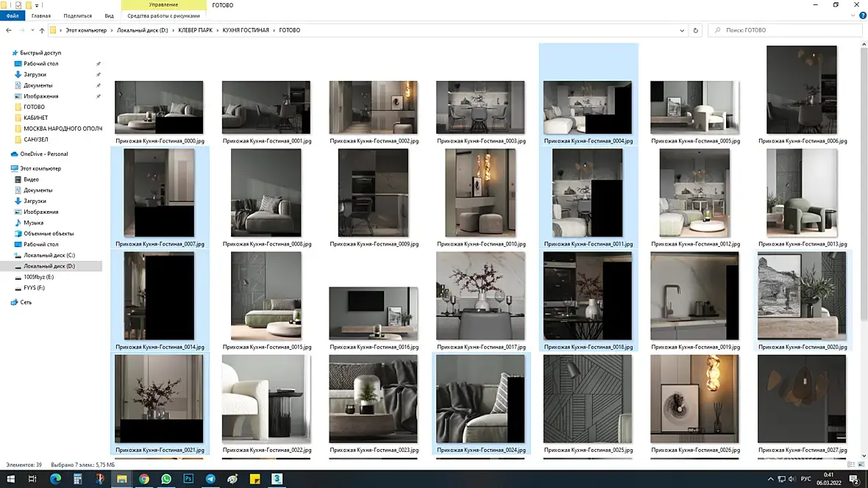Open КАБИНЕТ folder in sidebar
This screenshot has height=488, width=868.
pyautogui.click(x=35, y=118)
